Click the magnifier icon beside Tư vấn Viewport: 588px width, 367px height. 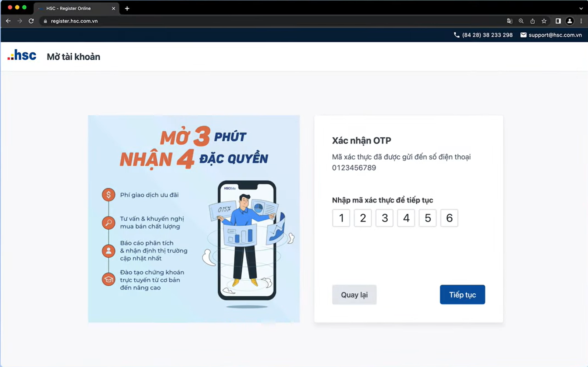coord(108,223)
